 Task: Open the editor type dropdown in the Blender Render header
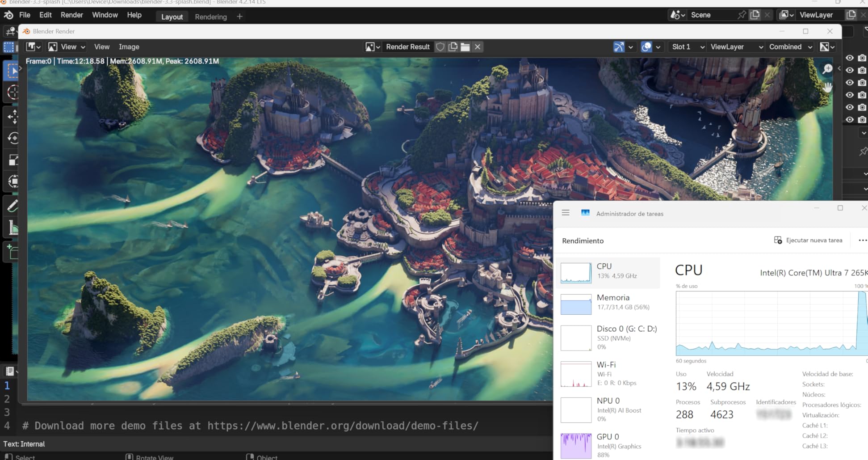click(34, 47)
